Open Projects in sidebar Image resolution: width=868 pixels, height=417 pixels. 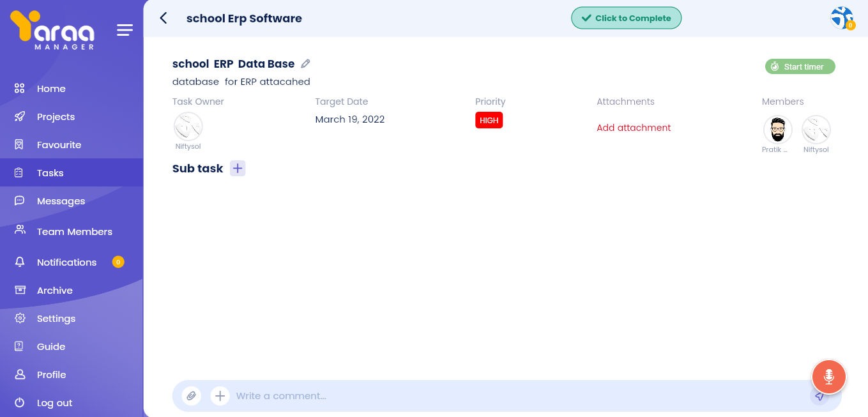coord(56,117)
